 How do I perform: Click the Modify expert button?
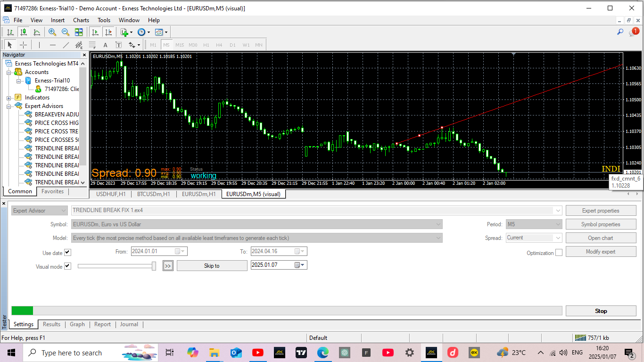(601, 252)
